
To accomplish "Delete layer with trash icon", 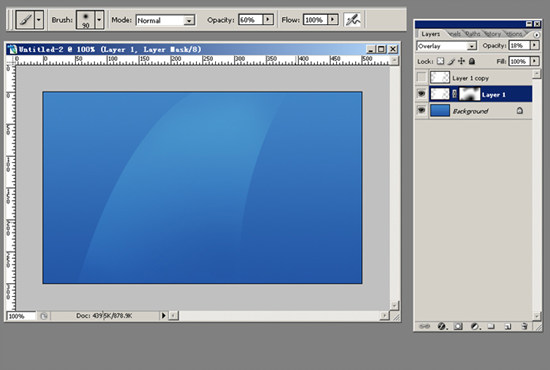I will [524, 327].
